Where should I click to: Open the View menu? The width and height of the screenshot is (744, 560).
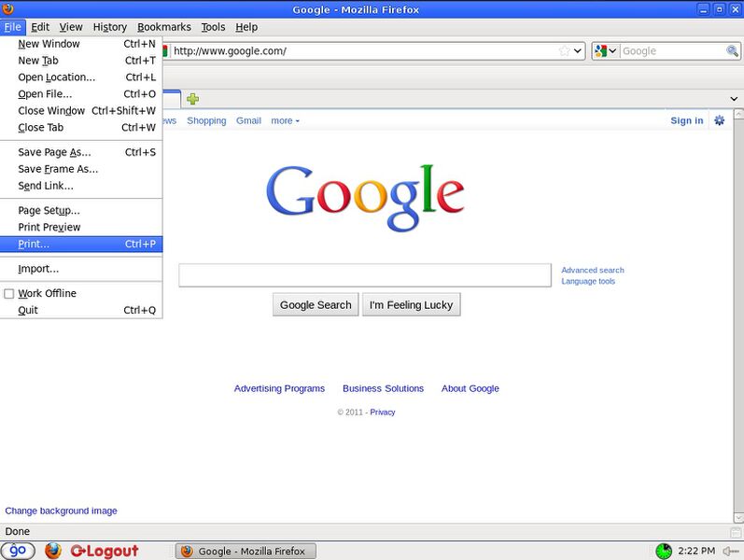click(x=71, y=27)
